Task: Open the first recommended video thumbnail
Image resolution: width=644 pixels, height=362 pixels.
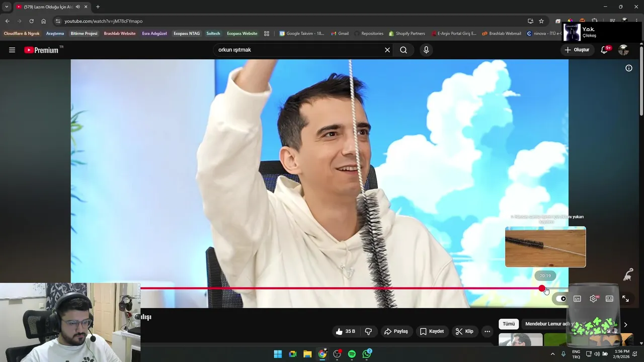Action: (x=520, y=339)
